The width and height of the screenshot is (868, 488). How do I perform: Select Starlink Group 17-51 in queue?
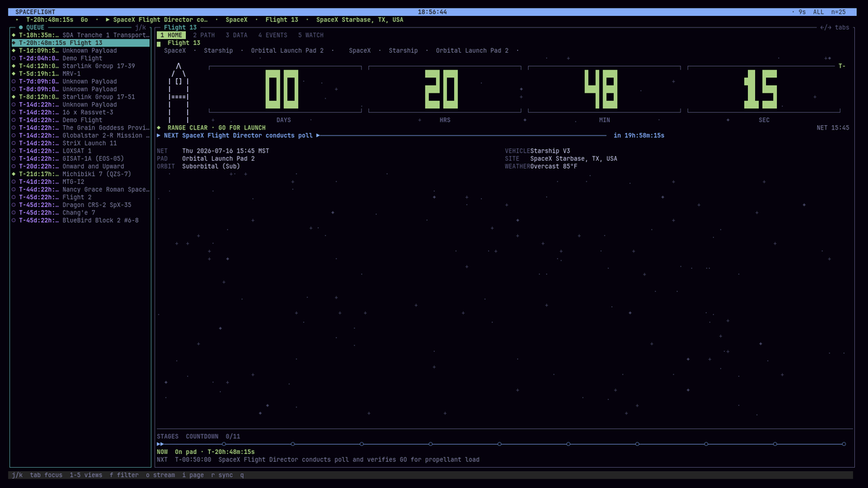click(80, 97)
